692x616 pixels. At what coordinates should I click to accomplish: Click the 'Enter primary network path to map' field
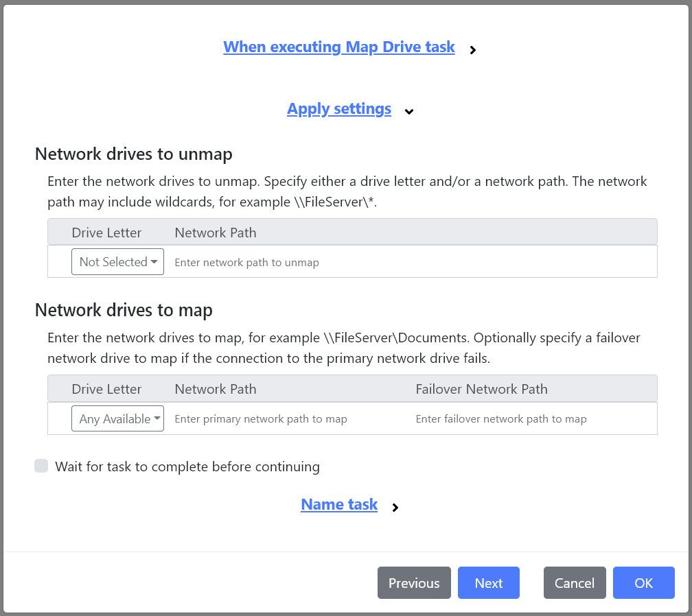261,418
